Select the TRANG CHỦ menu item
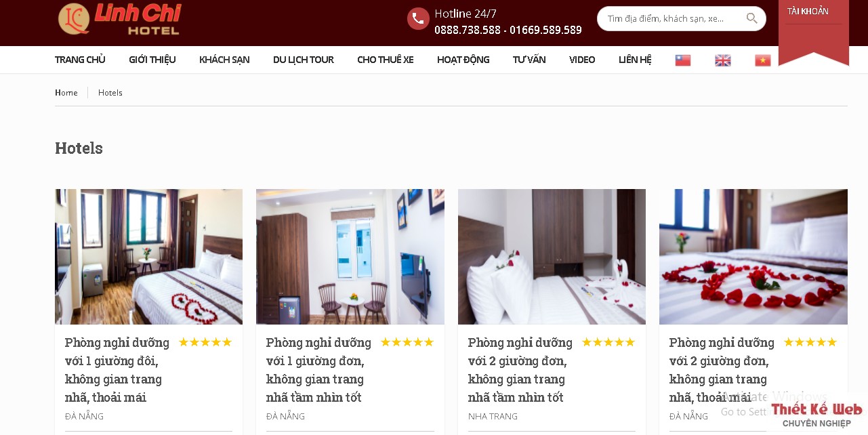This screenshot has width=868, height=435. 80,60
